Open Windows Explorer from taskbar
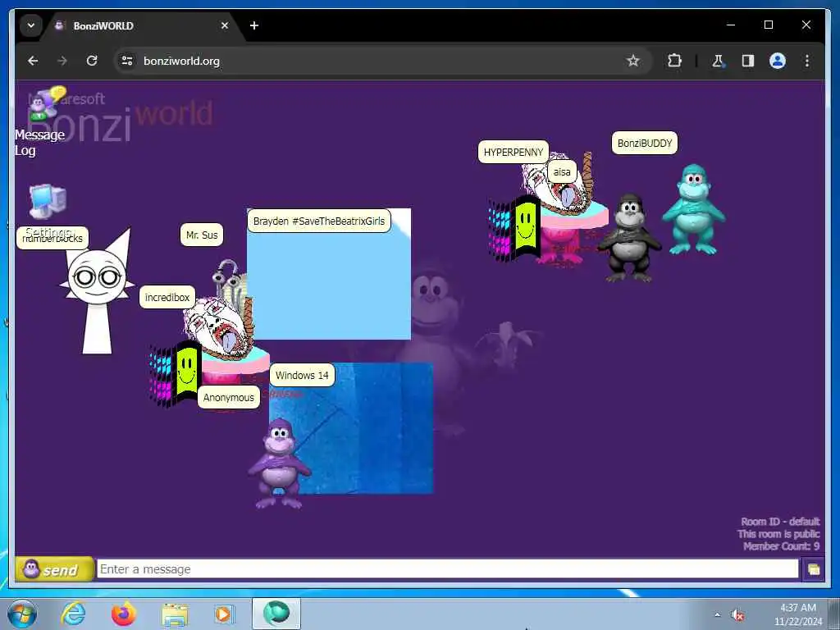This screenshot has width=840, height=630. pyautogui.click(x=175, y=614)
